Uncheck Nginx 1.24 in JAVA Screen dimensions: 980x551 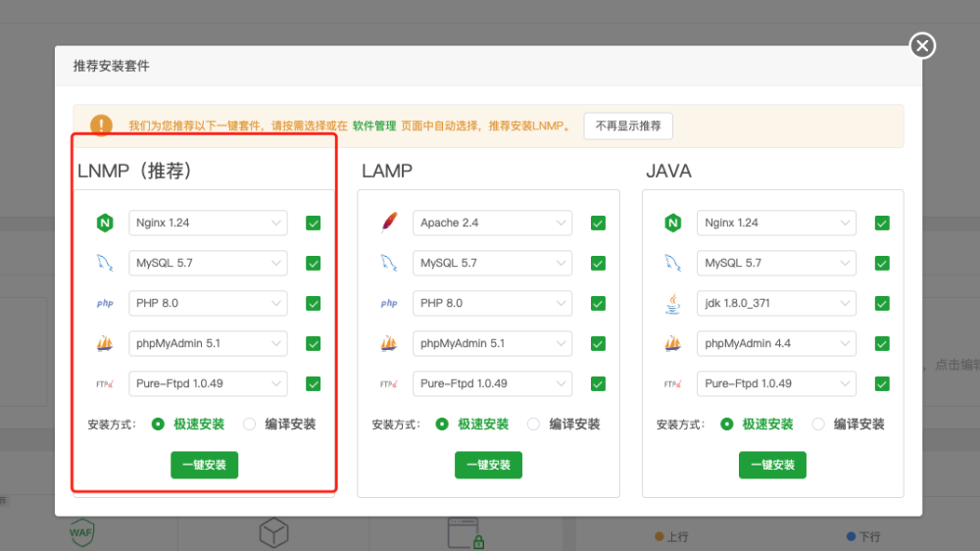pos(882,224)
